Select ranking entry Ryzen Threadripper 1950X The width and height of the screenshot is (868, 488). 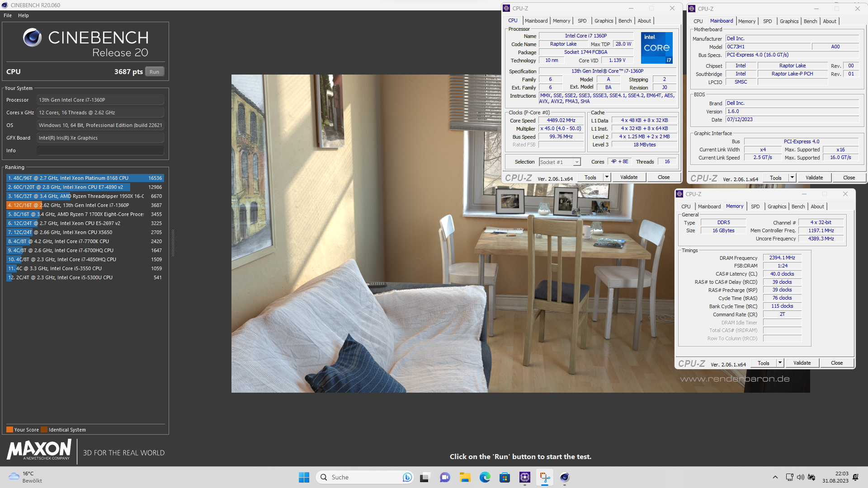click(85, 196)
